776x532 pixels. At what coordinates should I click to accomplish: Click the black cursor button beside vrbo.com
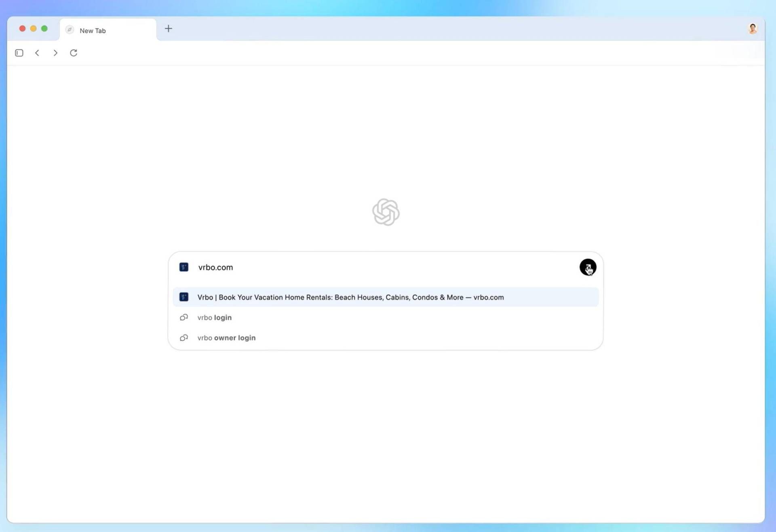point(588,267)
